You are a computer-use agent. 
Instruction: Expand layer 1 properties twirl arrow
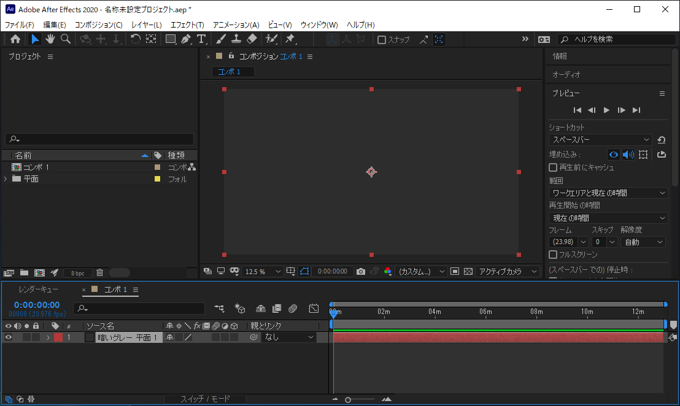(48, 337)
